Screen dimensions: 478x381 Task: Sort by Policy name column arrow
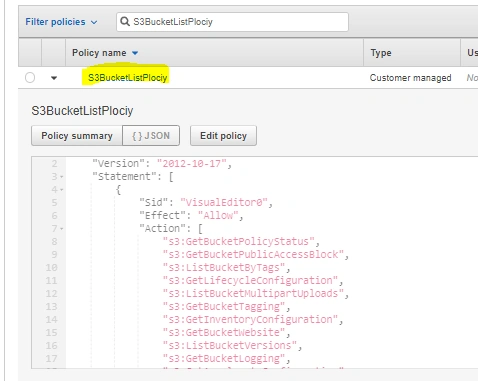[x=135, y=53]
